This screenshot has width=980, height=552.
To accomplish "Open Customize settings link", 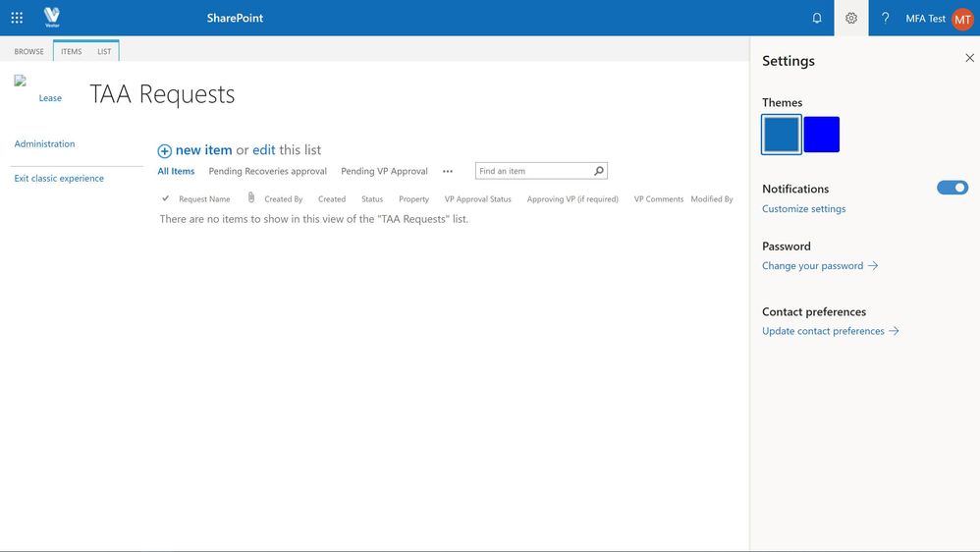I will click(804, 209).
